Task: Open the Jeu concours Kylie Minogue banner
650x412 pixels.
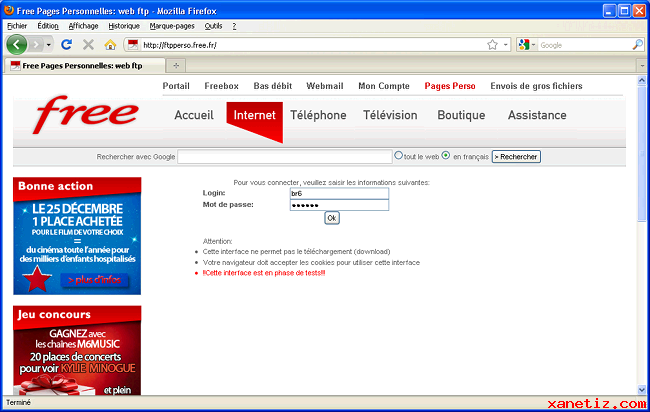Action: coord(77,350)
